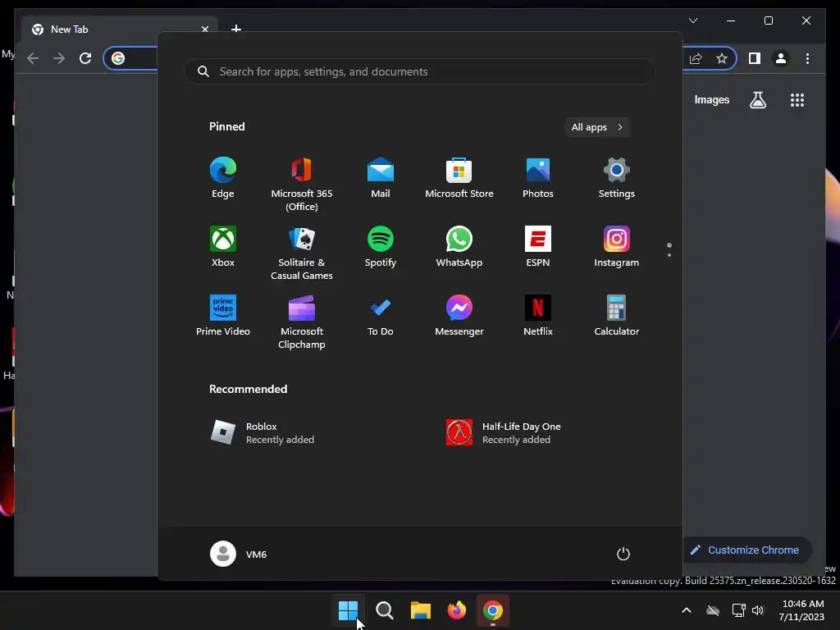This screenshot has height=630, width=840.
Task: Open Microsoft Clipchamp
Action: click(302, 322)
